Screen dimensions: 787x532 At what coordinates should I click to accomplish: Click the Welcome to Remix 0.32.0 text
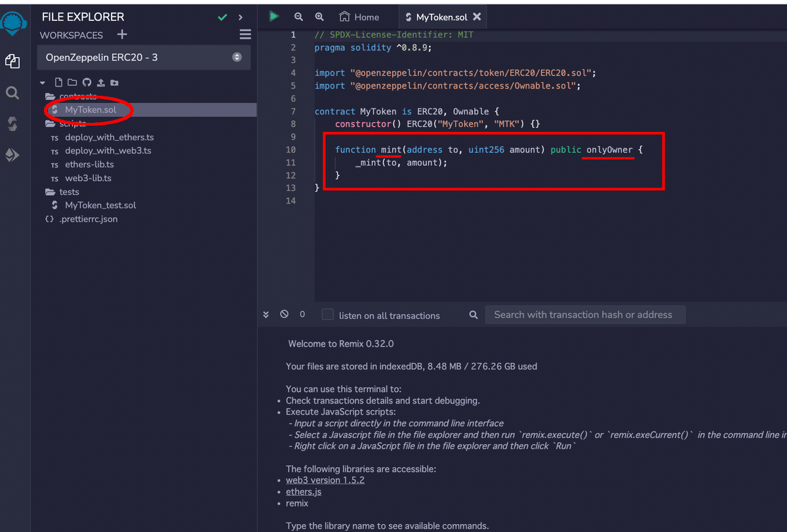(341, 344)
